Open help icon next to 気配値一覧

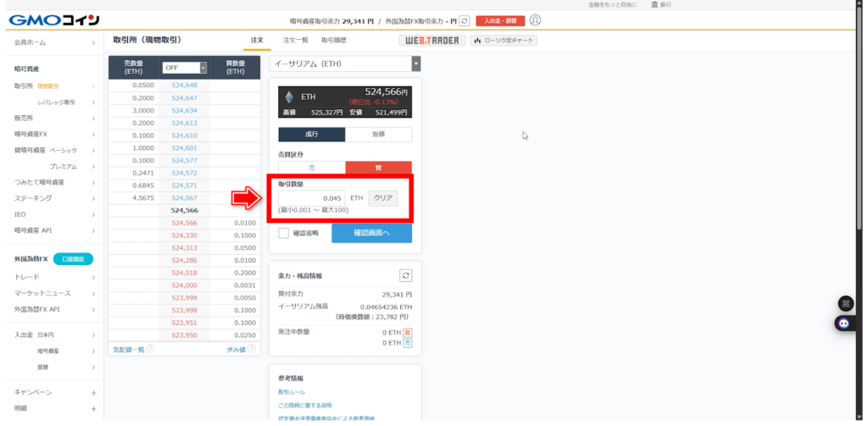pyautogui.click(x=150, y=348)
